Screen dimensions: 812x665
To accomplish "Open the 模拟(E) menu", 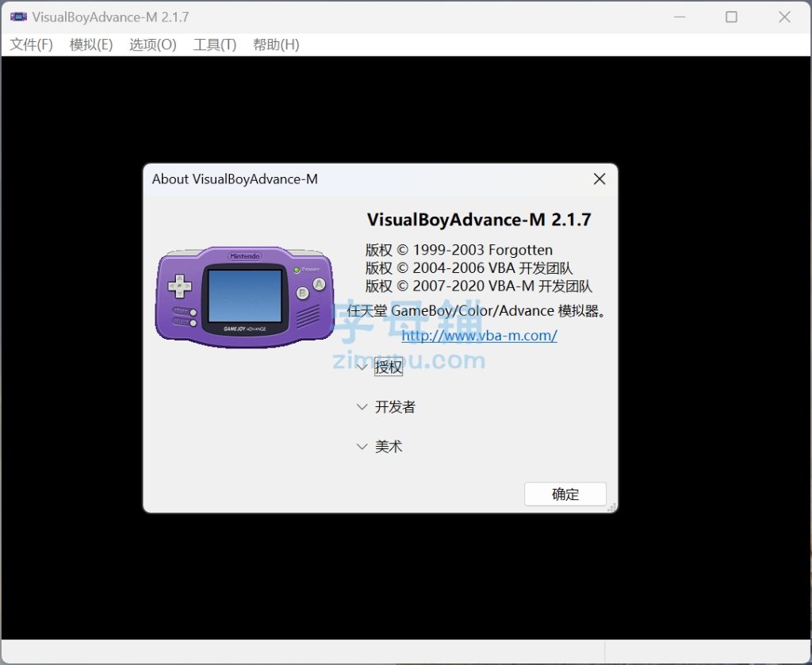I will pyautogui.click(x=91, y=44).
